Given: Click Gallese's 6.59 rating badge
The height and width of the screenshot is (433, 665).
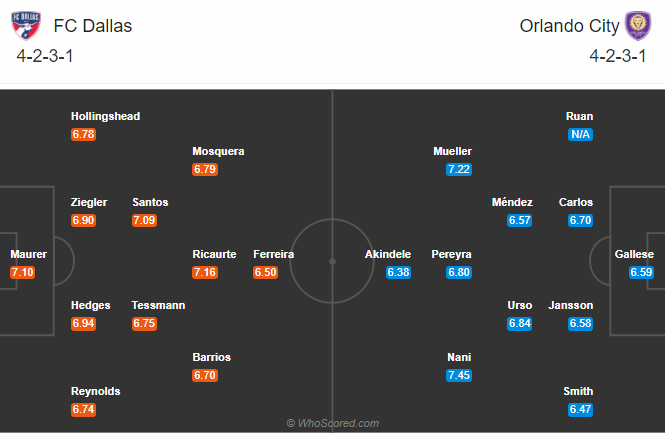Looking at the screenshot, I should [641, 272].
